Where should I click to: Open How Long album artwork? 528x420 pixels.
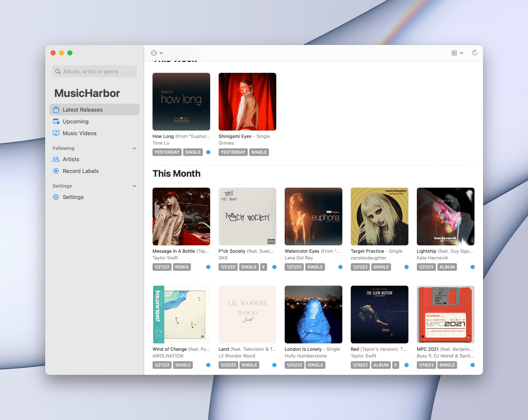coord(181,102)
